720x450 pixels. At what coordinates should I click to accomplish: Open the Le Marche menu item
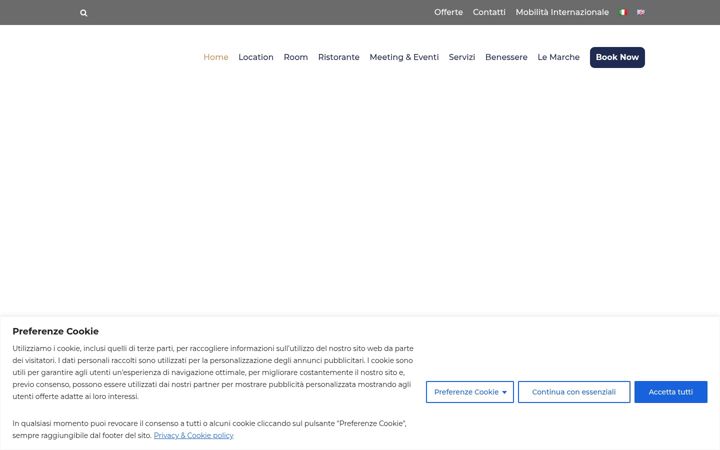pos(558,57)
